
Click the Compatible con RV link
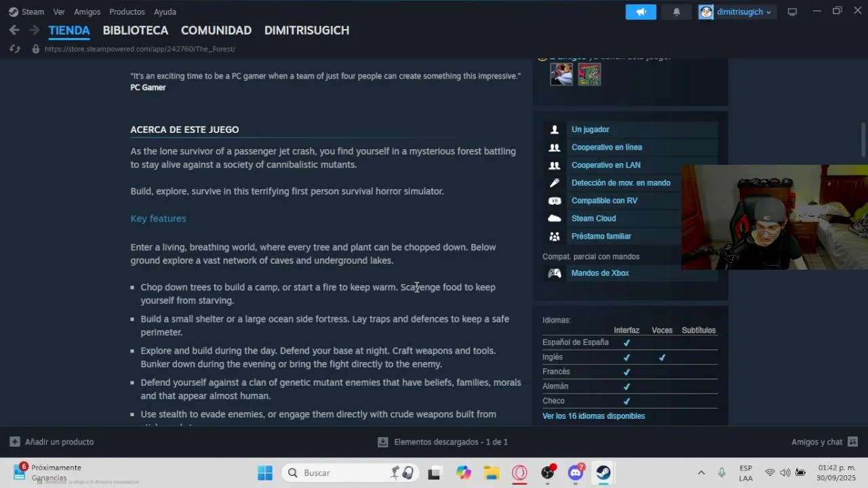[604, 201]
